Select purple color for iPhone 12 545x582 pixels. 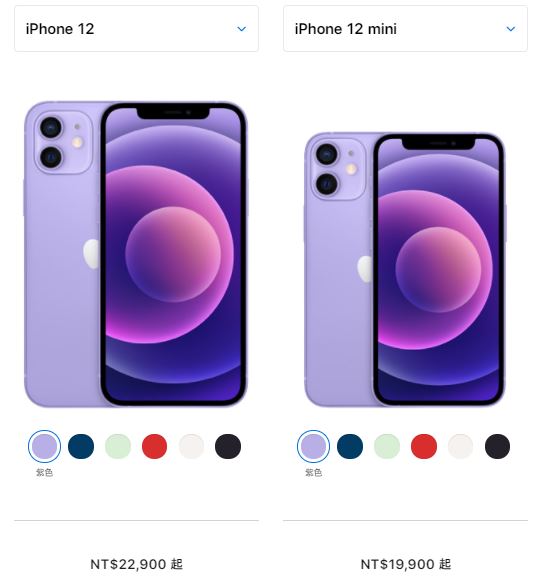[45, 446]
